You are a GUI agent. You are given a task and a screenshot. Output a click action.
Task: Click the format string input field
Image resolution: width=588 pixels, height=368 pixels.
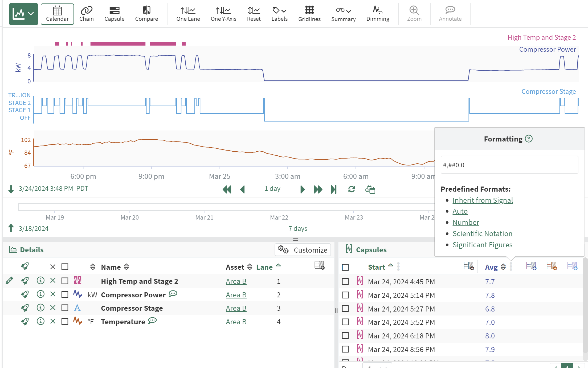[x=509, y=165]
